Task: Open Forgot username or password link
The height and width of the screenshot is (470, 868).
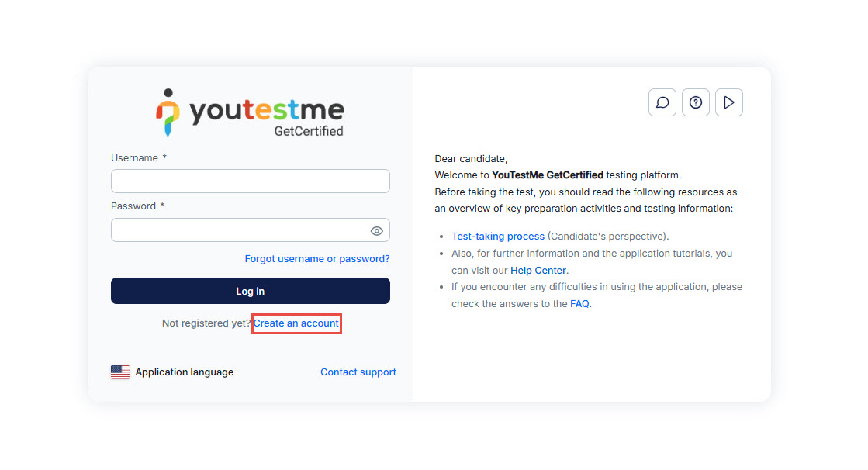Action: (317, 259)
